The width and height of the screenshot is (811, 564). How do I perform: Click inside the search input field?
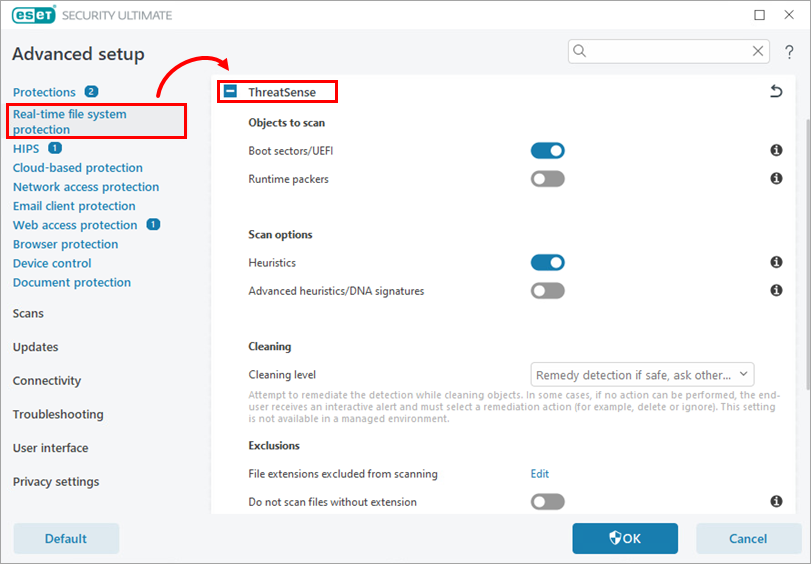[667, 51]
